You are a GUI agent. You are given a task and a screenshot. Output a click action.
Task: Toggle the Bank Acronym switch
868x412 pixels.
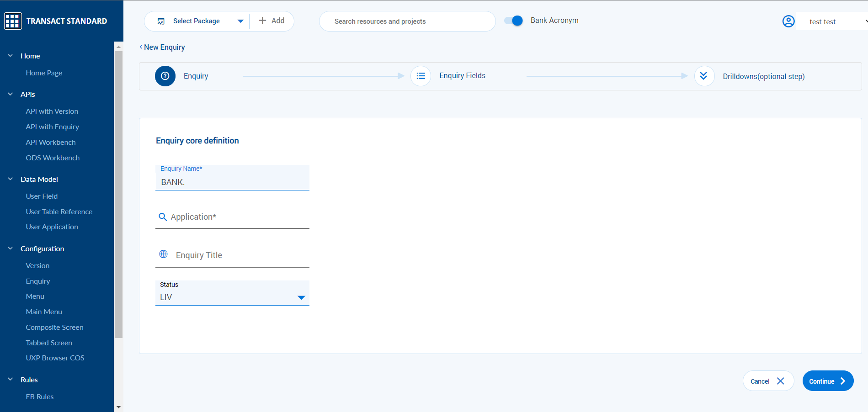point(513,21)
